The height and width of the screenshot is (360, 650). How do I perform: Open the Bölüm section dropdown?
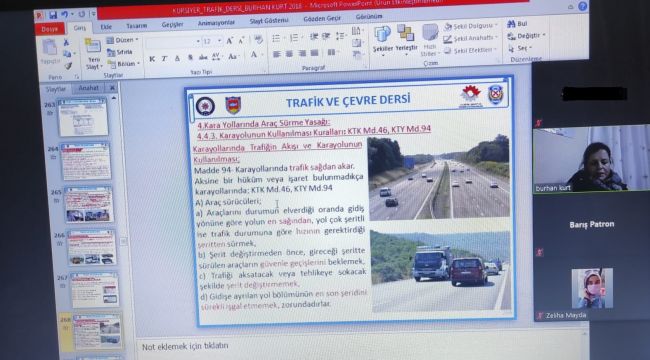[124, 64]
